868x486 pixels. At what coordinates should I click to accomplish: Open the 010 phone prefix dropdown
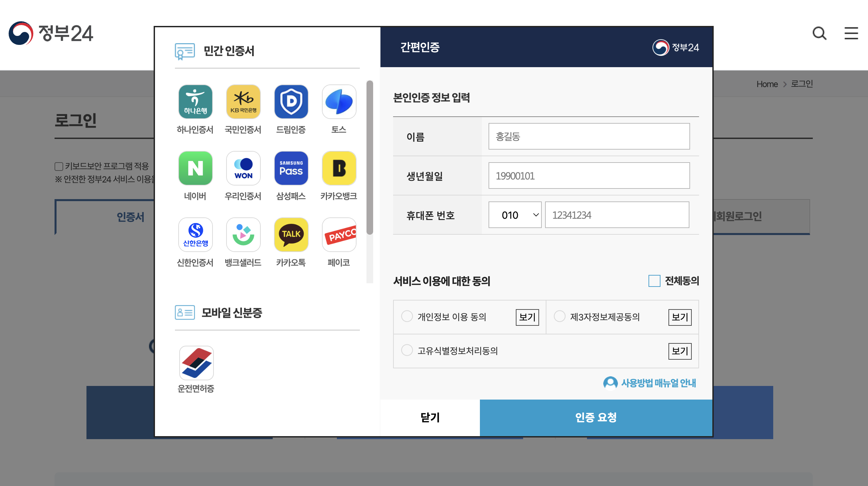pyautogui.click(x=515, y=215)
